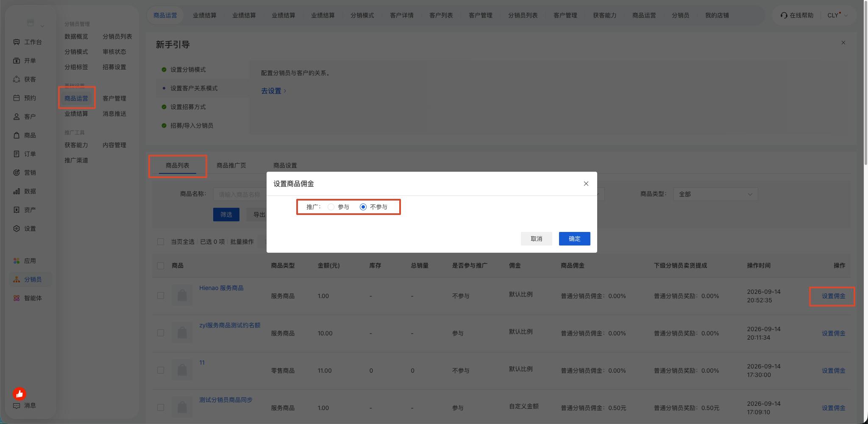Open the 获客 sidebar icon

click(17, 79)
